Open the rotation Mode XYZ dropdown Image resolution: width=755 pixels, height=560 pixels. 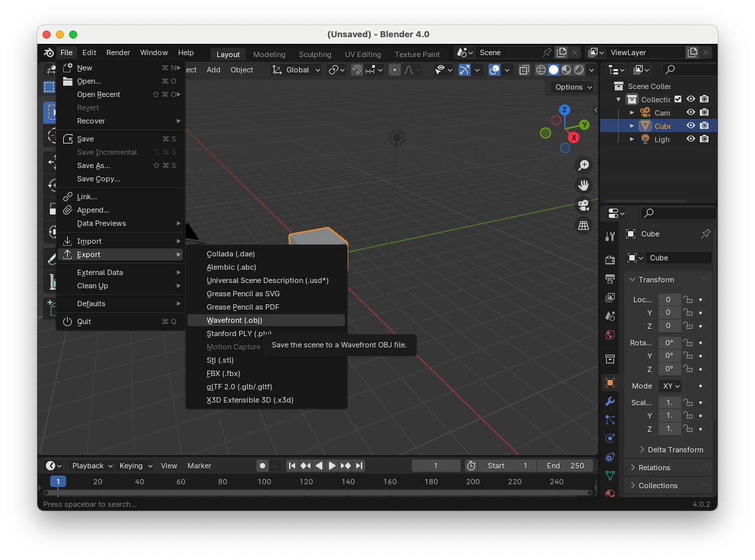tap(671, 386)
